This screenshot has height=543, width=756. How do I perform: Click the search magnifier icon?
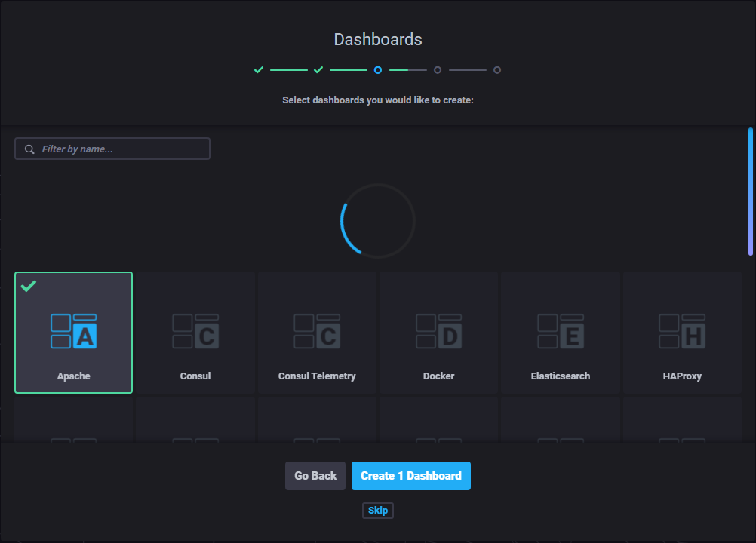tap(30, 149)
